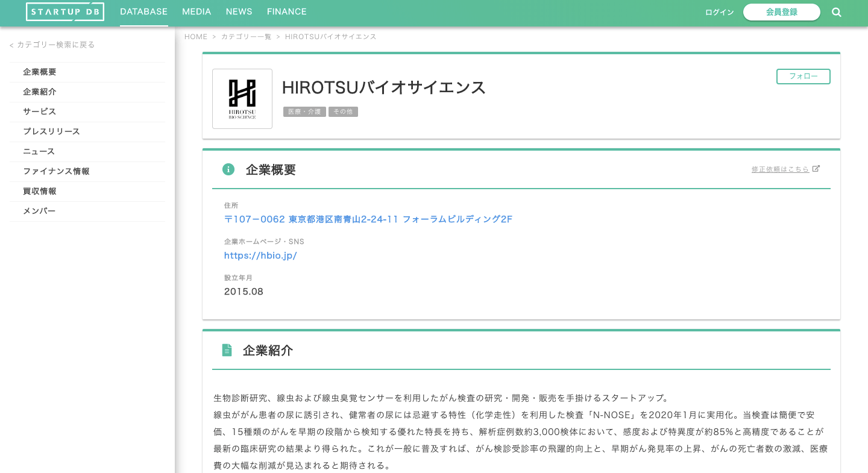Click the green info icon beside 企業概要
Screen dimensions: 868x473
(228, 169)
